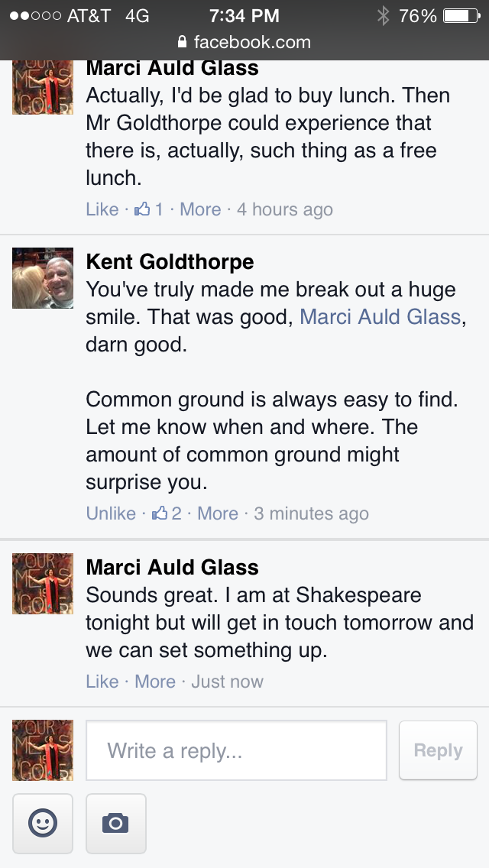Tap the facebook.com address bar
Image resolution: width=489 pixels, height=868 pixels.
(244, 41)
